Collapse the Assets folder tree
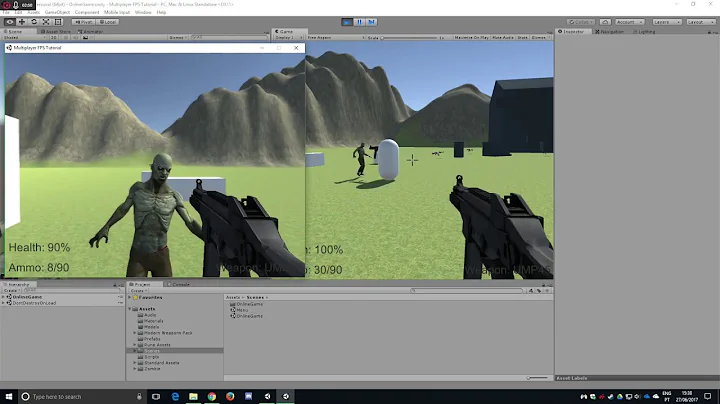 point(130,309)
